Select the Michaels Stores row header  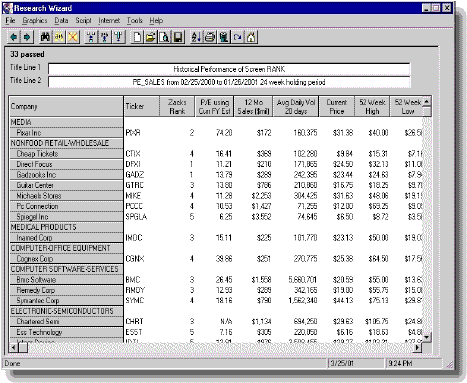(x=66, y=196)
